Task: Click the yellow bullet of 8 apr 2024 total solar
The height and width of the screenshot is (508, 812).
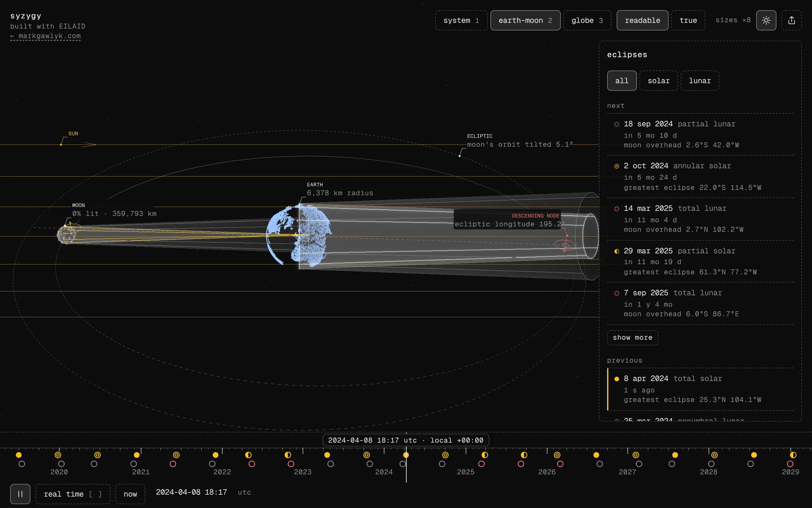Action: click(617, 379)
